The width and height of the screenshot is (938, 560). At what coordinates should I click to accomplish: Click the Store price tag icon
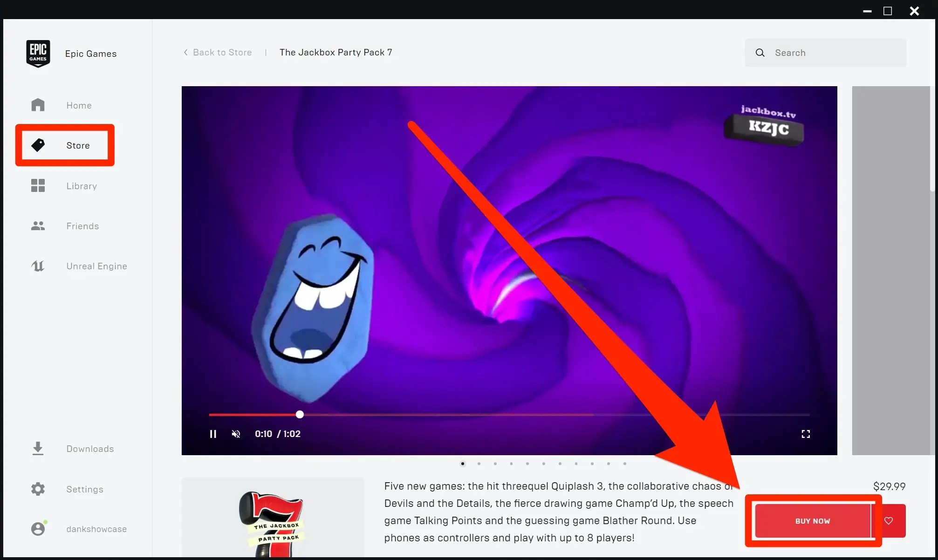click(38, 145)
